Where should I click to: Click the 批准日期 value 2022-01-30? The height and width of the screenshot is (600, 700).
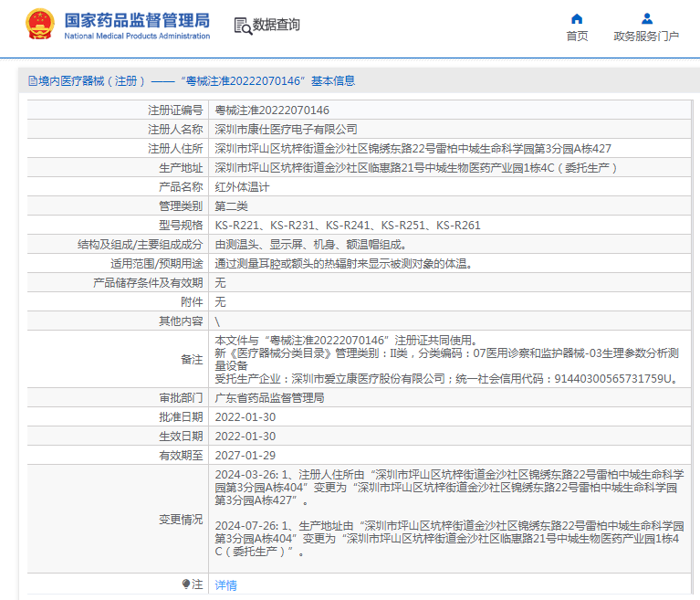coord(246,416)
